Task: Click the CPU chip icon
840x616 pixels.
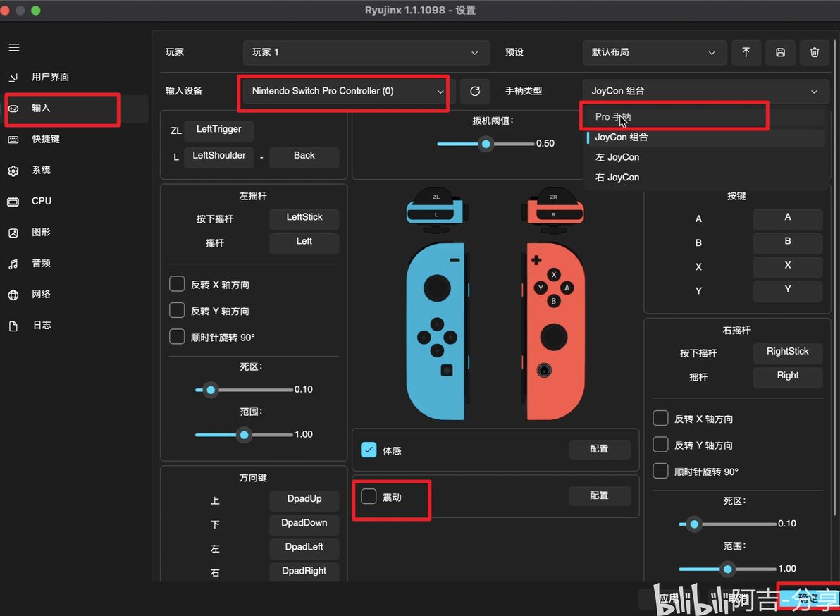Action: pos(13,202)
